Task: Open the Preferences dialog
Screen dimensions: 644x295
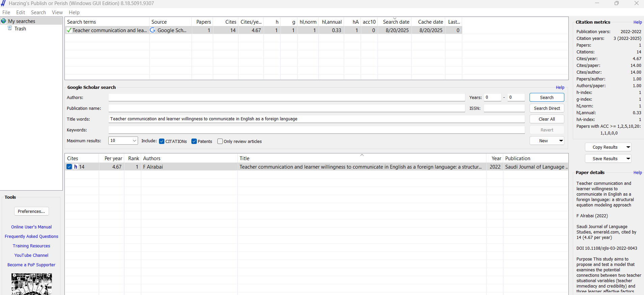Action: point(31,211)
